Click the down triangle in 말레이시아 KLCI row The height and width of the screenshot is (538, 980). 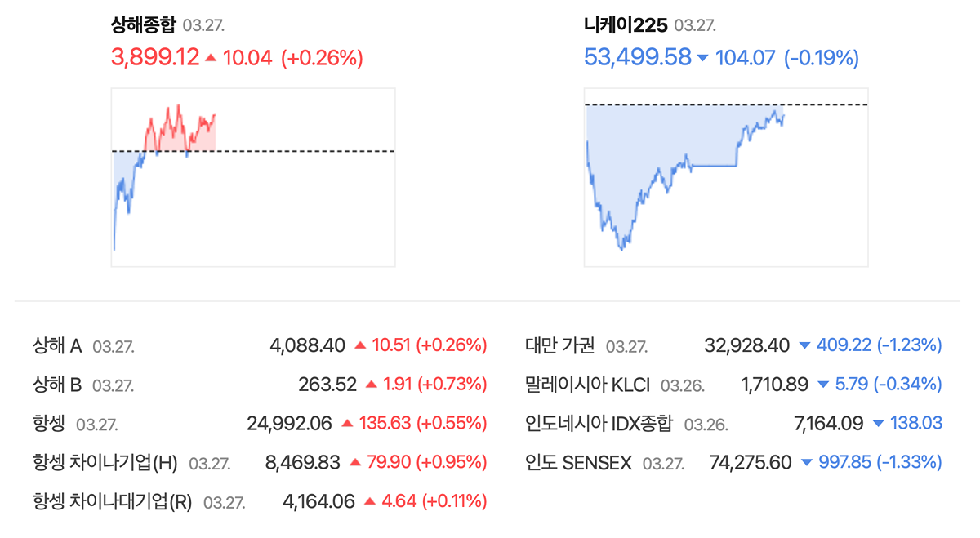click(822, 385)
